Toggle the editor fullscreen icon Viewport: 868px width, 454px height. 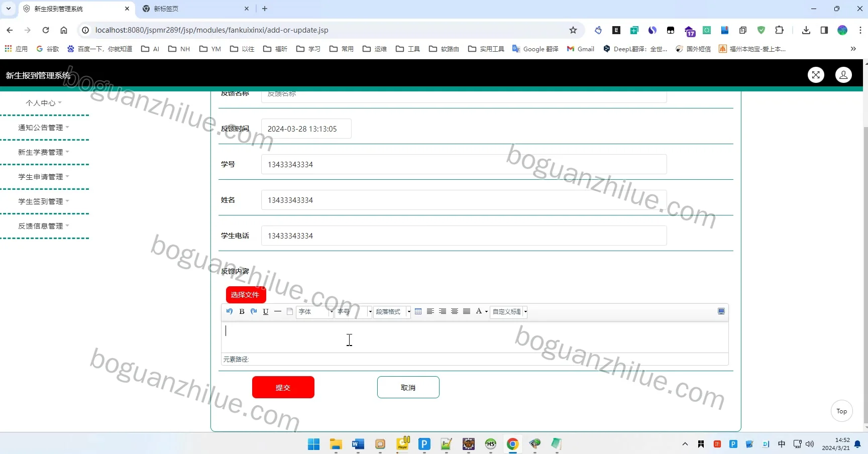tap(721, 311)
